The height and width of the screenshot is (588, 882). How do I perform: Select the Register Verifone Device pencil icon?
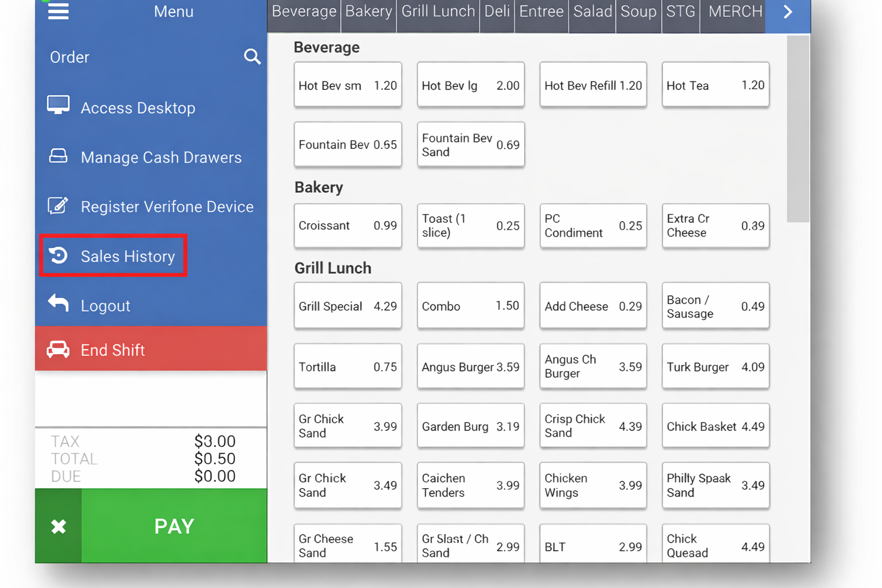pyautogui.click(x=57, y=205)
